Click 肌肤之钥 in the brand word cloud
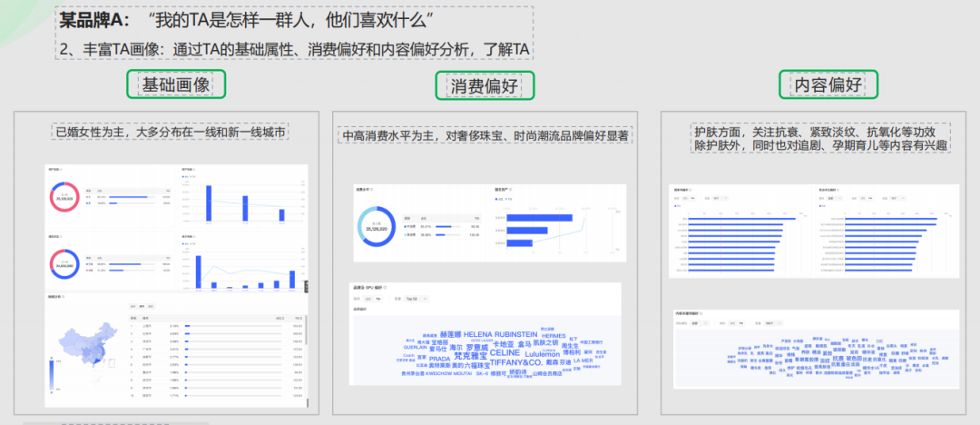The height and width of the screenshot is (425, 980). click(545, 342)
